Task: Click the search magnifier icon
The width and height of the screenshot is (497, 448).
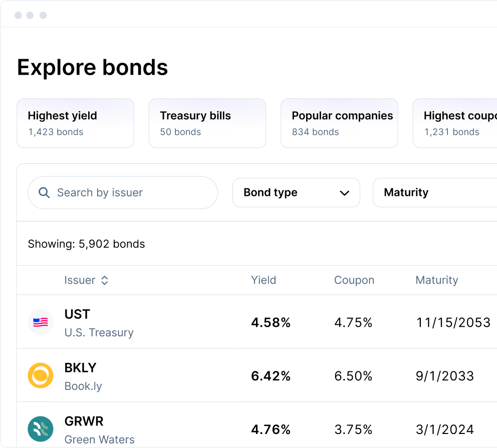Action: [x=44, y=192]
